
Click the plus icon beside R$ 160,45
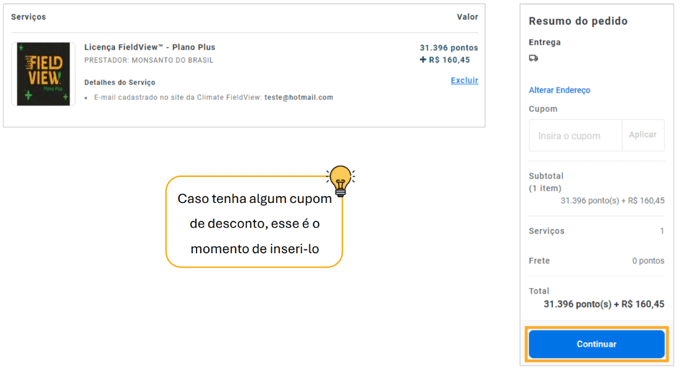pyautogui.click(x=423, y=60)
